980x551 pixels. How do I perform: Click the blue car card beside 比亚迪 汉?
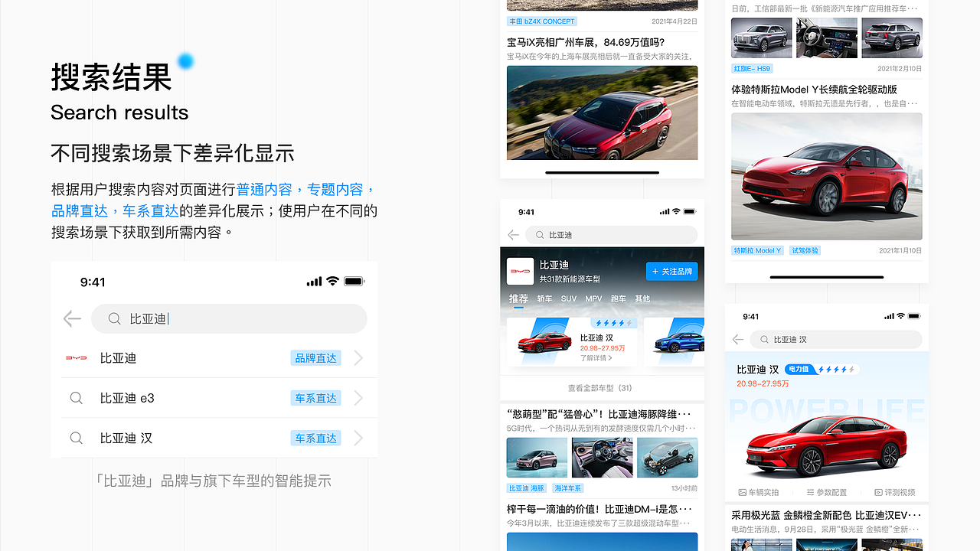(x=674, y=343)
